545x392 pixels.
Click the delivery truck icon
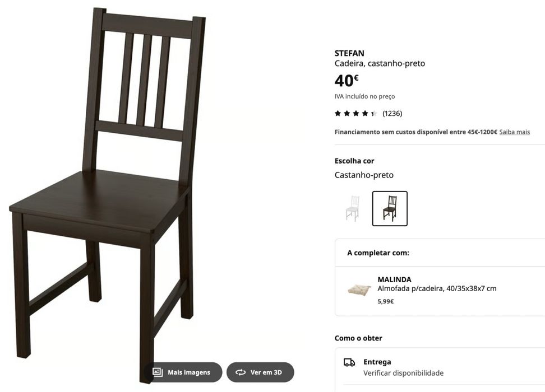click(x=349, y=362)
